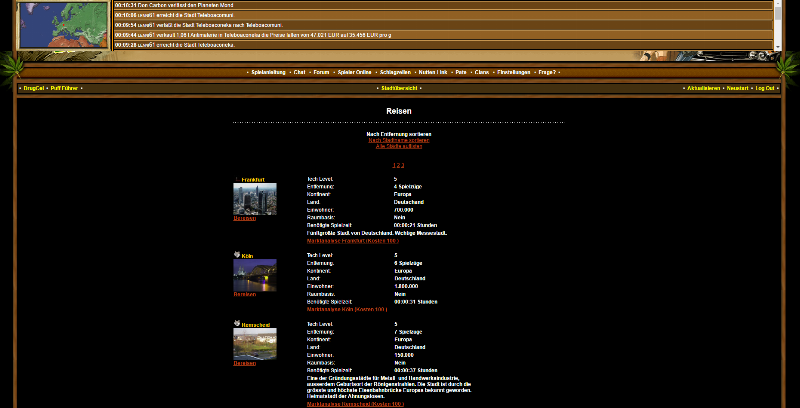Image resolution: width=800 pixels, height=408 pixels.
Task: Click the Frankfurt city name
Action: pyautogui.click(x=253, y=180)
